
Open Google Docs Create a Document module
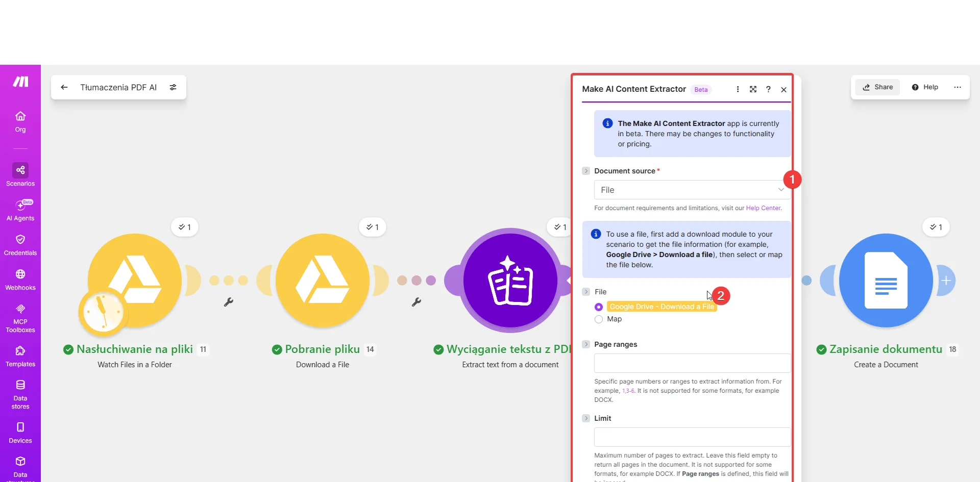(886, 280)
